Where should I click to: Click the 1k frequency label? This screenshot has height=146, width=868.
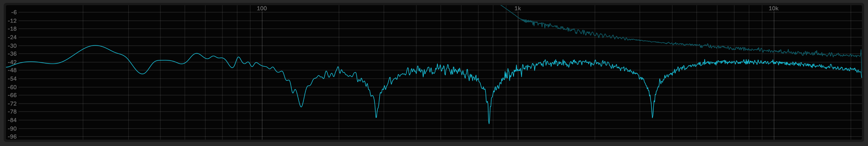(x=517, y=9)
